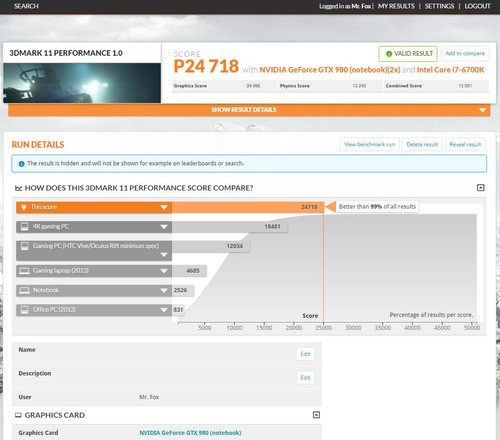
Task: Click Reveal result button
Action: [x=465, y=144]
